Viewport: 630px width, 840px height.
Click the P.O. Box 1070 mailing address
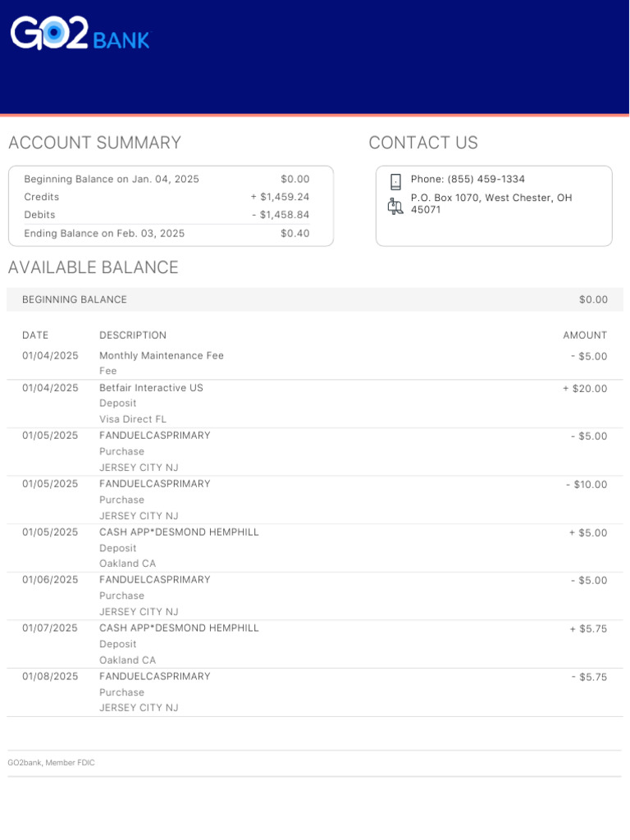tap(491, 203)
